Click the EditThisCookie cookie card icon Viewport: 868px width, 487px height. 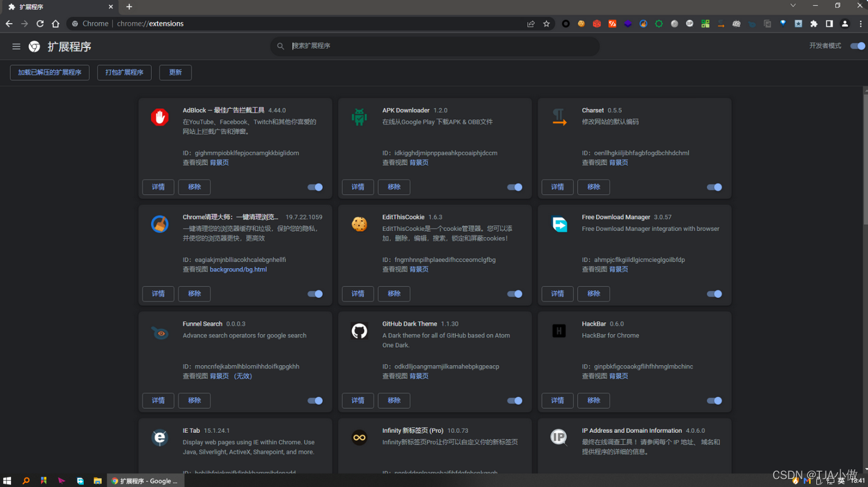(359, 224)
